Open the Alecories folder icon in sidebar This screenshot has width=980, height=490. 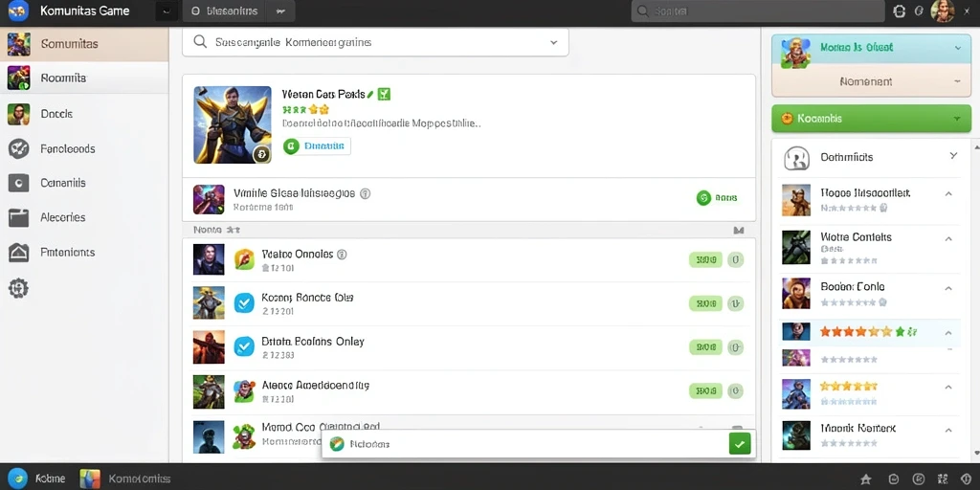click(x=18, y=217)
